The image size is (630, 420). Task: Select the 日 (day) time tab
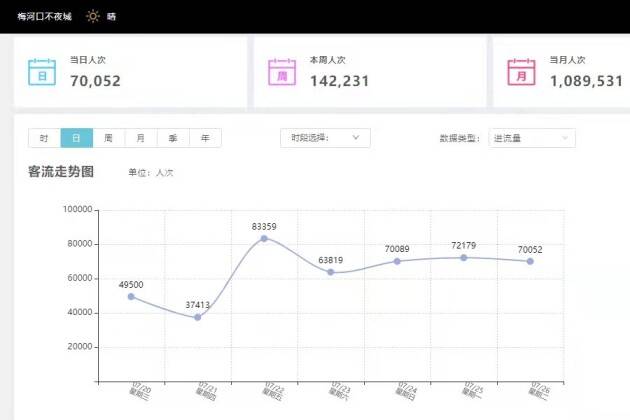76,138
